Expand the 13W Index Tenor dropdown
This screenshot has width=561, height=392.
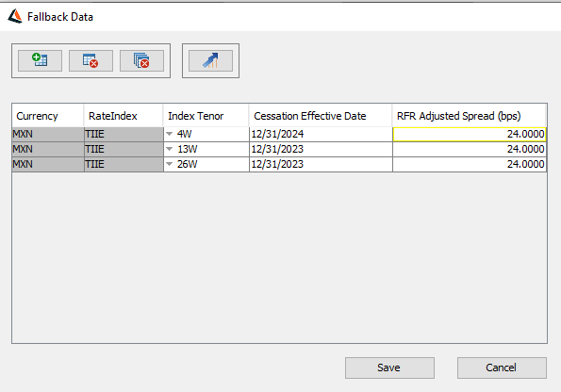click(169, 149)
